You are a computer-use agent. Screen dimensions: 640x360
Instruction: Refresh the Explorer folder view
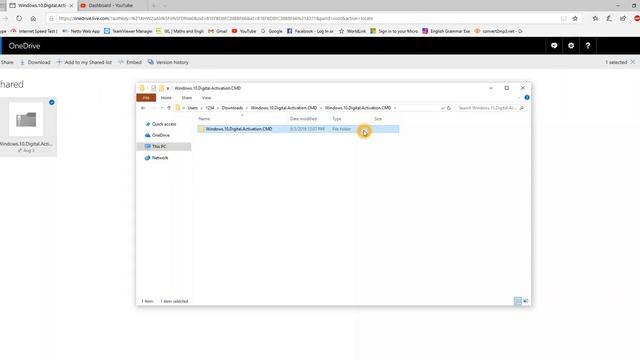(449, 108)
